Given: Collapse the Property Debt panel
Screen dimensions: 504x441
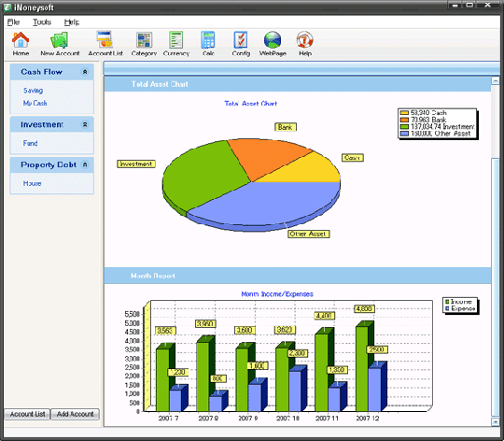Looking at the screenshot, I should (85, 164).
